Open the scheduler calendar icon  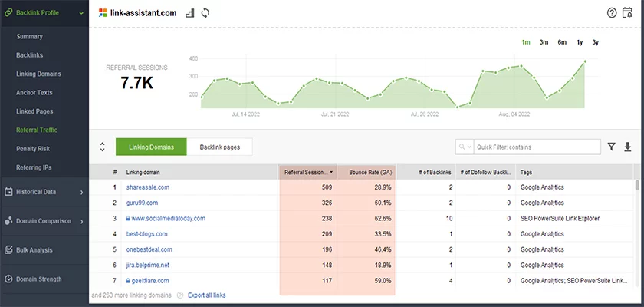[x=628, y=13]
